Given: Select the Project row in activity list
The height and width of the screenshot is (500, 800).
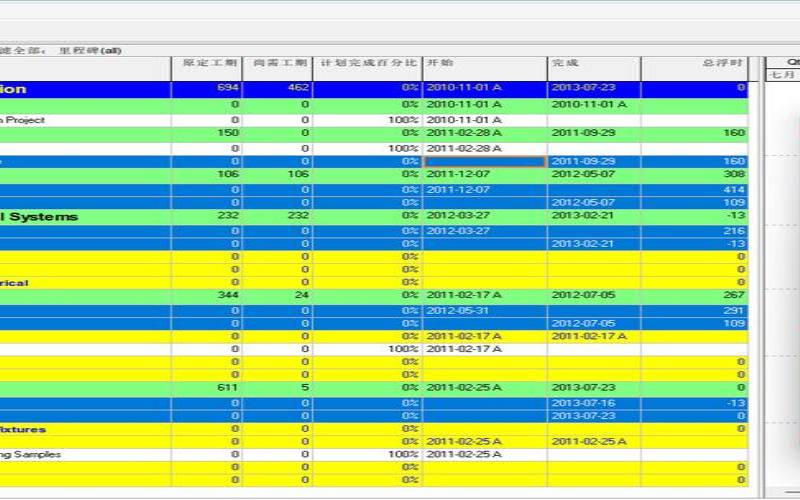Looking at the screenshot, I should (x=25, y=120).
